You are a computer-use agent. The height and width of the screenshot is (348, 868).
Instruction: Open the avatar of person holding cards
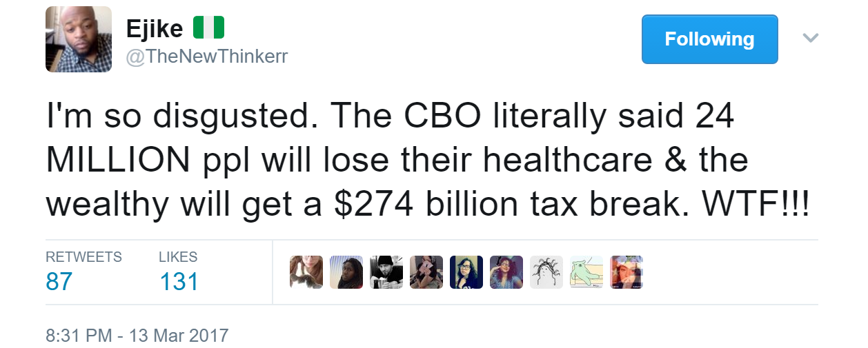click(x=426, y=272)
